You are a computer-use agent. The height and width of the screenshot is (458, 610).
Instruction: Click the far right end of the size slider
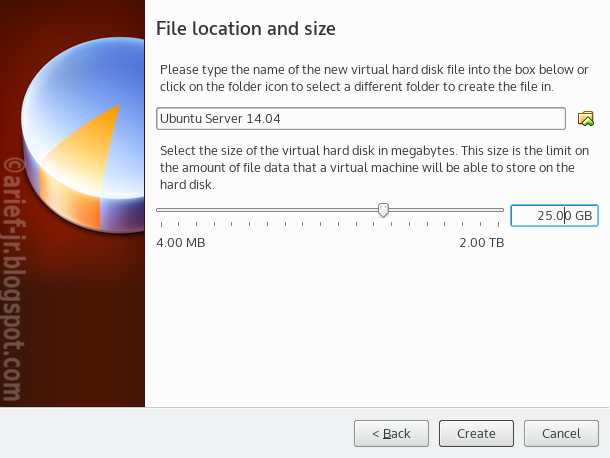pyautogui.click(x=502, y=210)
